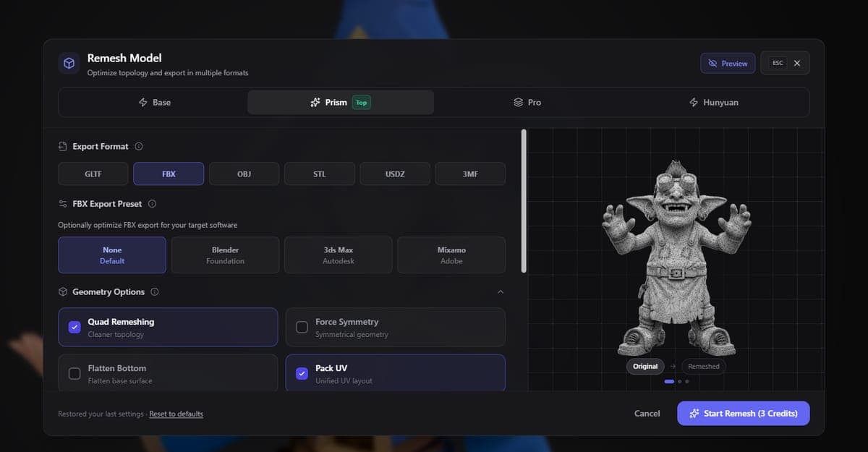
Task: Click 'Optimize topology and export in multiple formats' text
Action: coord(168,73)
